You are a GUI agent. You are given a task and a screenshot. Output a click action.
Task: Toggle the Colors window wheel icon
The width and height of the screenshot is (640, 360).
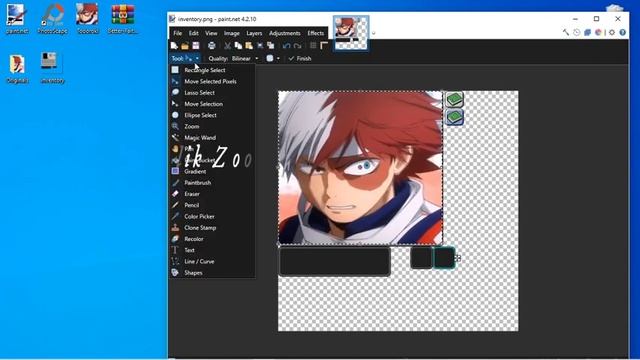598,32
